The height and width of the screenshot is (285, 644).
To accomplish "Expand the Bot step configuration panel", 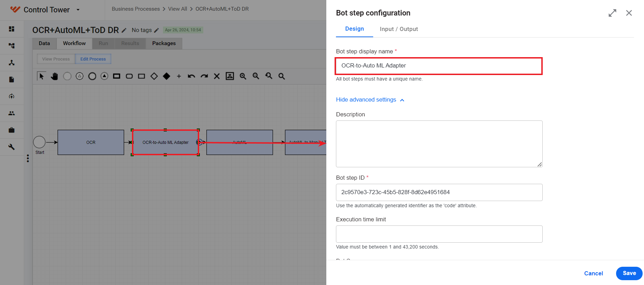I will pos(612,13).
